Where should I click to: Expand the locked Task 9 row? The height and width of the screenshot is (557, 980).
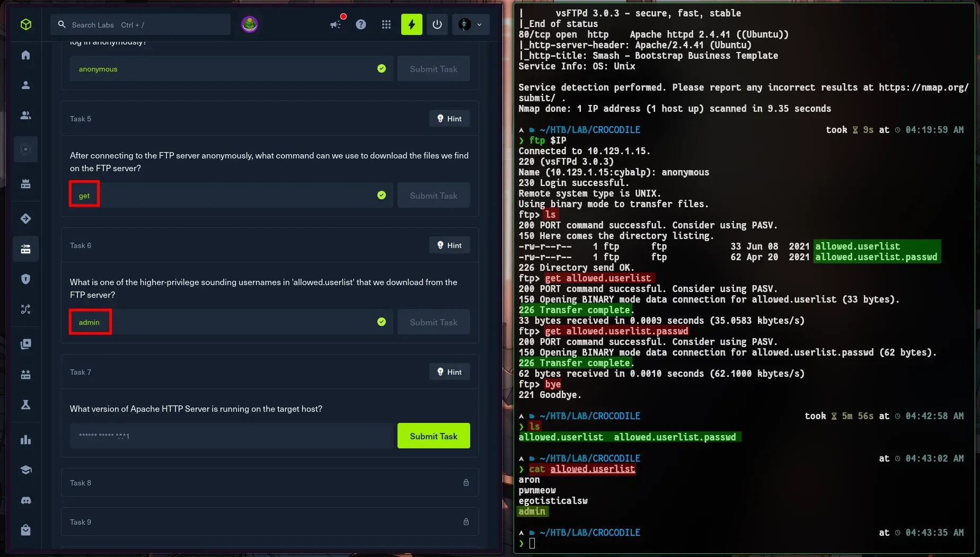click(x=270, y=522)
